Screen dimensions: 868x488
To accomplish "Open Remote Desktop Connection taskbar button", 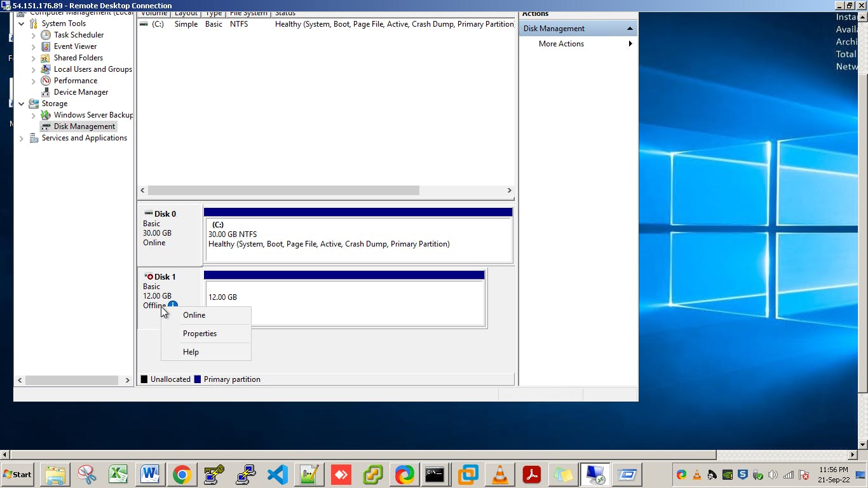I will coord(595,475).
